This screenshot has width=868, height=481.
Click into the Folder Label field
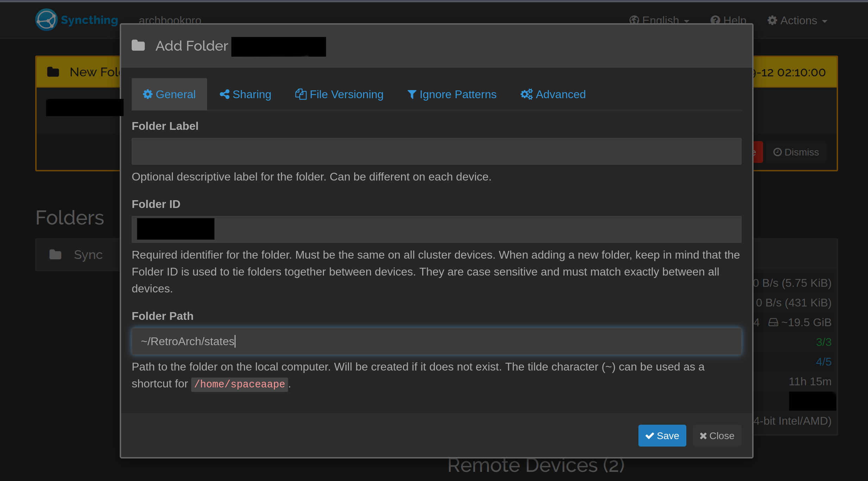coord(436,151)
